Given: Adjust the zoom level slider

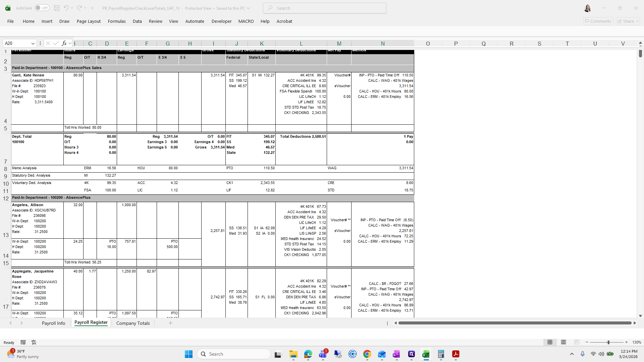Looking at the screenshot, I should pyautogui.click(x=608, y=342).
